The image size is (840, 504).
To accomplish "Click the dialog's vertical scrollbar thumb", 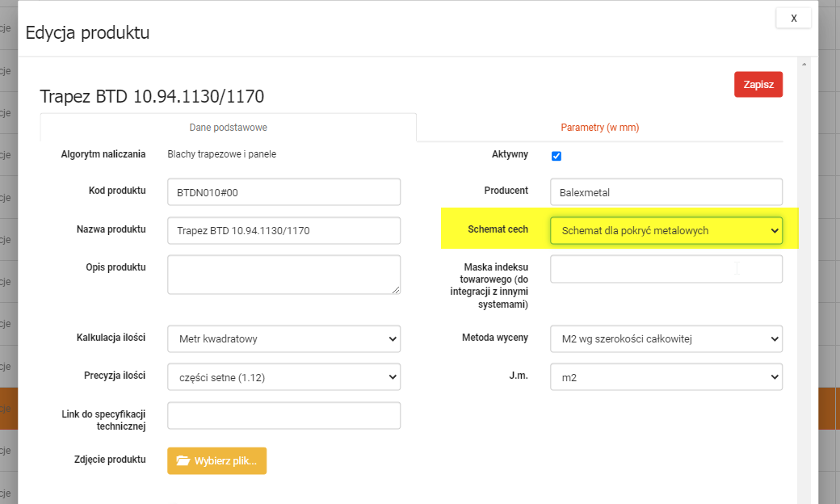I will point(803,242).
